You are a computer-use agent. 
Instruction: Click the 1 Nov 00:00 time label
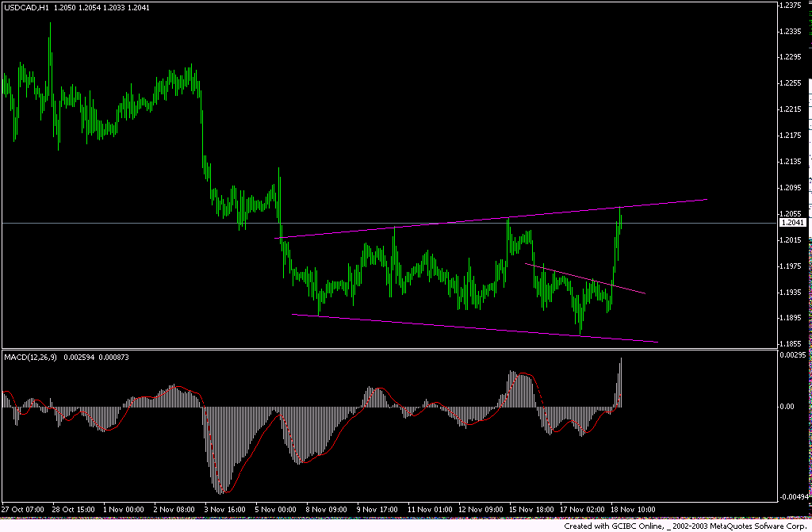(123, 510)
